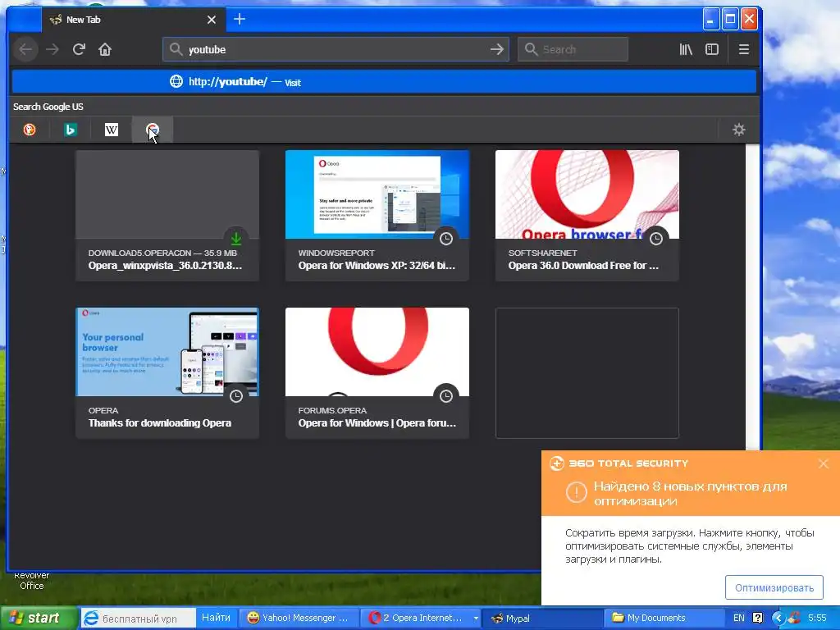
Task: Click the help question mark tray icon
Action: pos(757,618)
